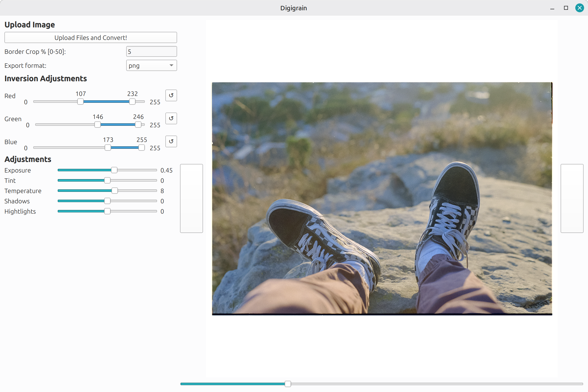Click the Blue lower bound handle at 173

click(108, 148)
